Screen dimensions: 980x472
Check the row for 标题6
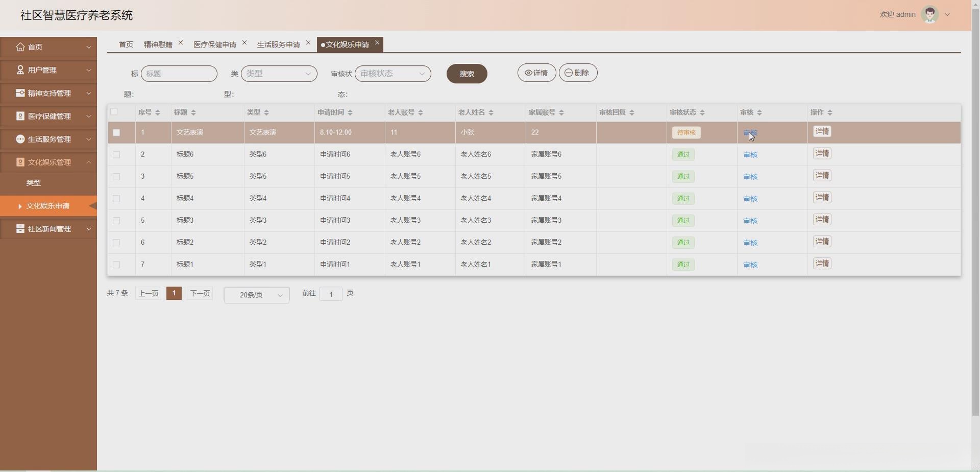click(x=116, y=154)
